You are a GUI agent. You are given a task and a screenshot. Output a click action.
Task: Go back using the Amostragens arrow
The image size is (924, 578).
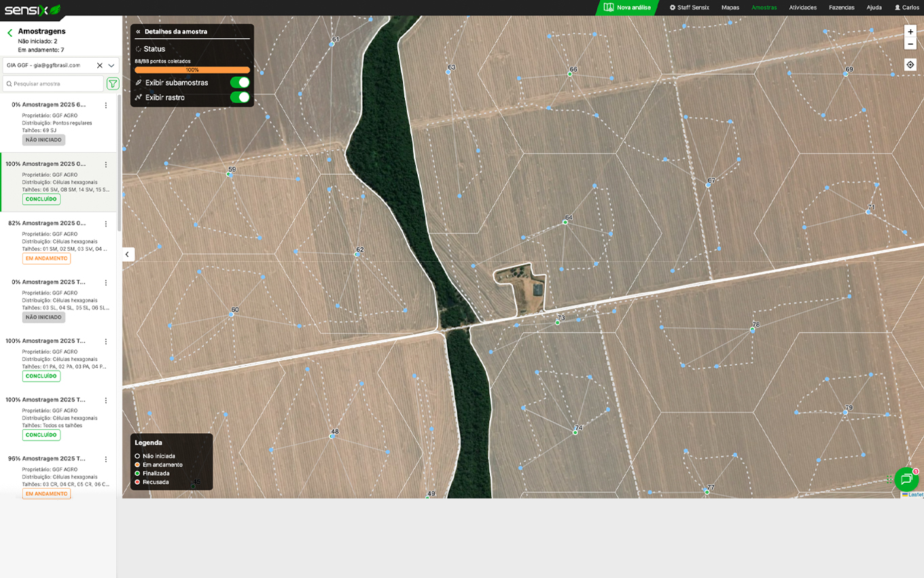(x=10, y=33)
